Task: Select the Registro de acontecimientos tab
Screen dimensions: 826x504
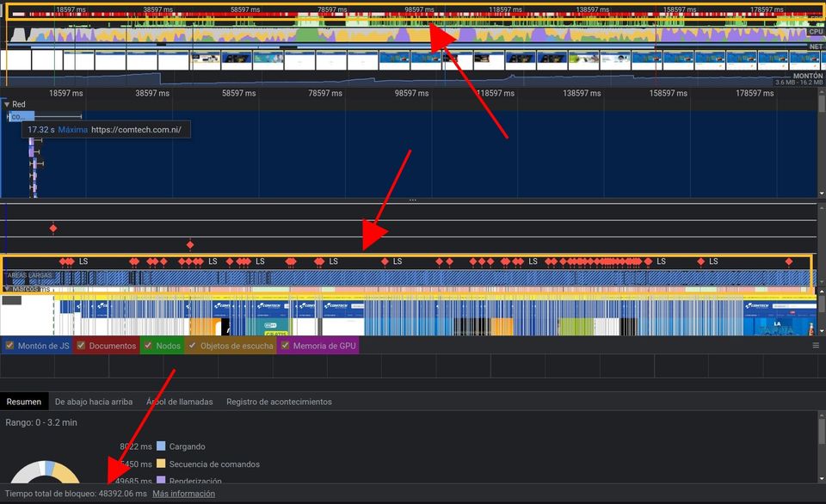Action: (x=279, y=402)
